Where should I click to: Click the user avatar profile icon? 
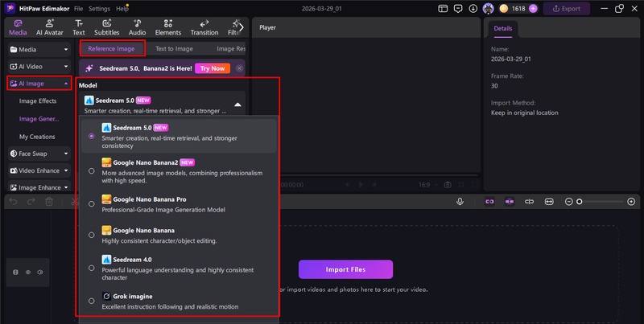point(487,9)
